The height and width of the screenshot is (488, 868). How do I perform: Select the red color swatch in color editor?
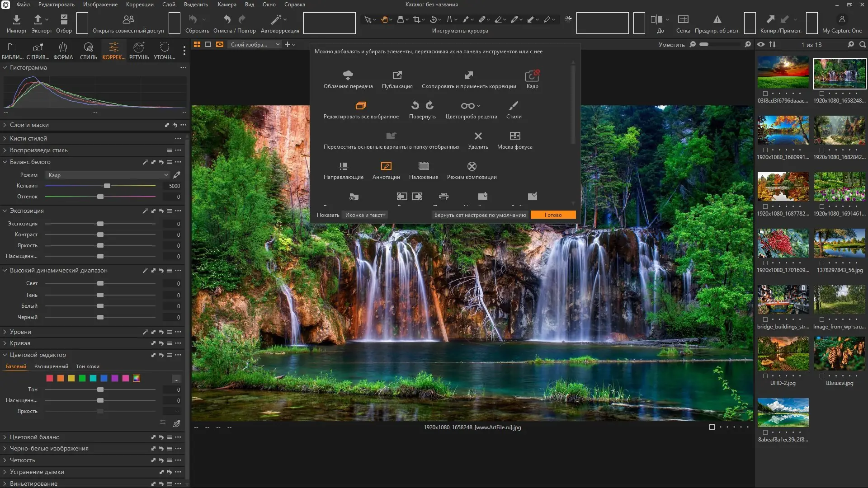(x=50, y=378)
